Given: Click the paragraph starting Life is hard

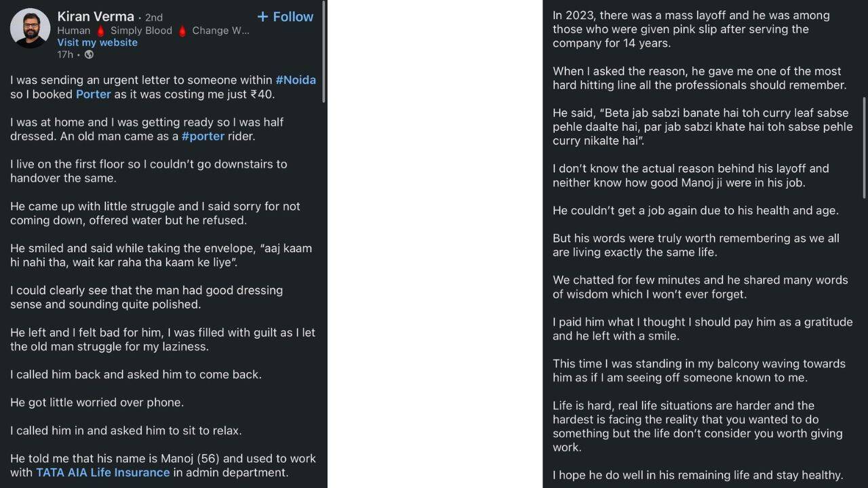Looking at the screenshot, I should click(698, 426).
